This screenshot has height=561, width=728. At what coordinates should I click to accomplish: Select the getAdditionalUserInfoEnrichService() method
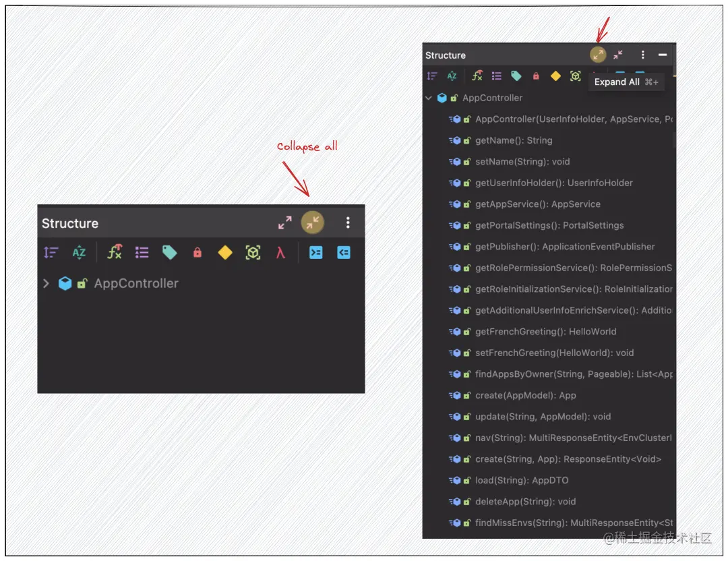pos(548,310)
